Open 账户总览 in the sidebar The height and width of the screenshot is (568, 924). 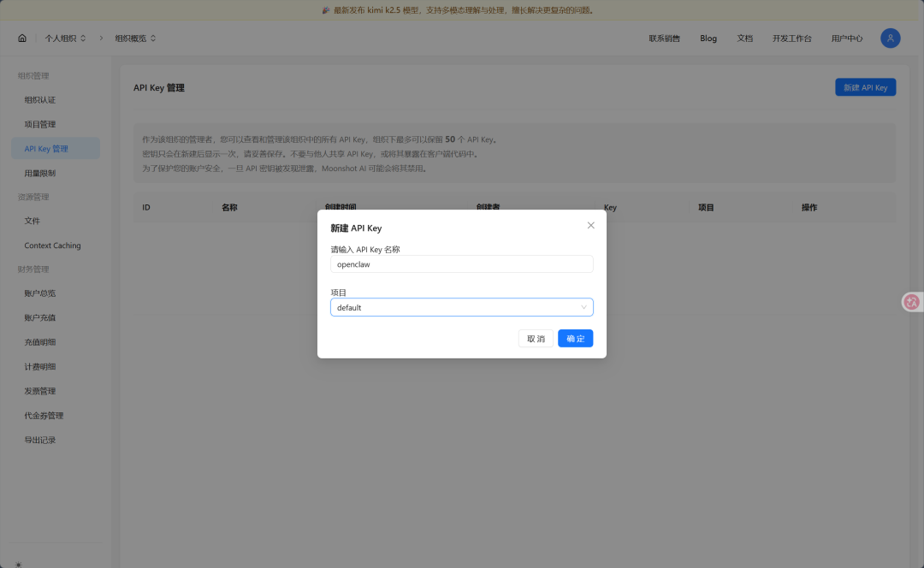pyautogui.click(x=56, y=293)
